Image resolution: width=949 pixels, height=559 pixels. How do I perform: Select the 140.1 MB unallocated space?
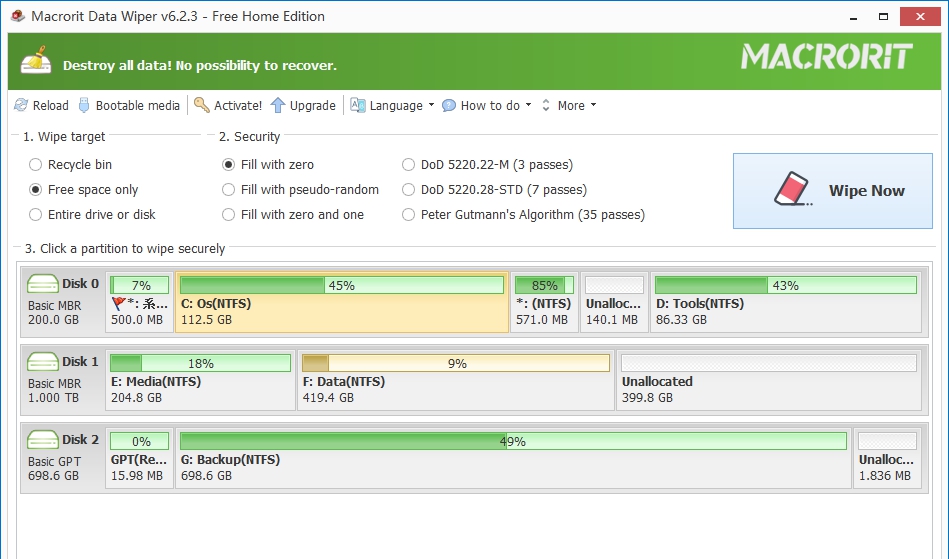pos(614,302)
